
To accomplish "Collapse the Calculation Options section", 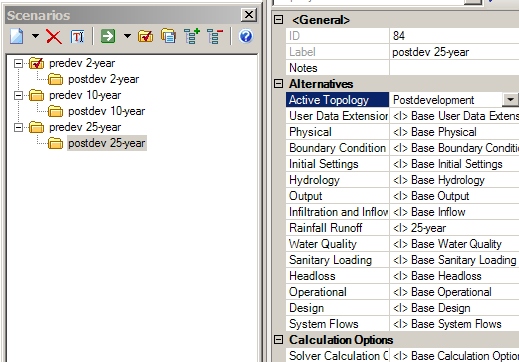I will click(278, 340).
